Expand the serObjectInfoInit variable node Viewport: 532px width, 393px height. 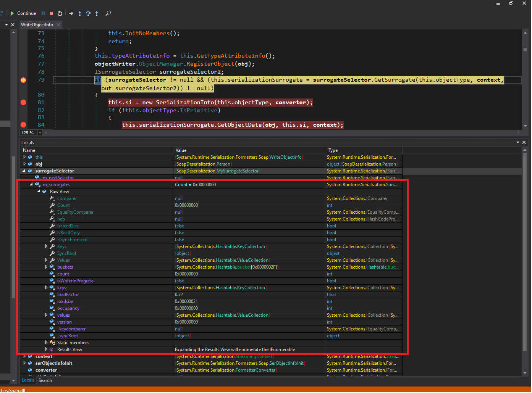click(x=24, y=363)
